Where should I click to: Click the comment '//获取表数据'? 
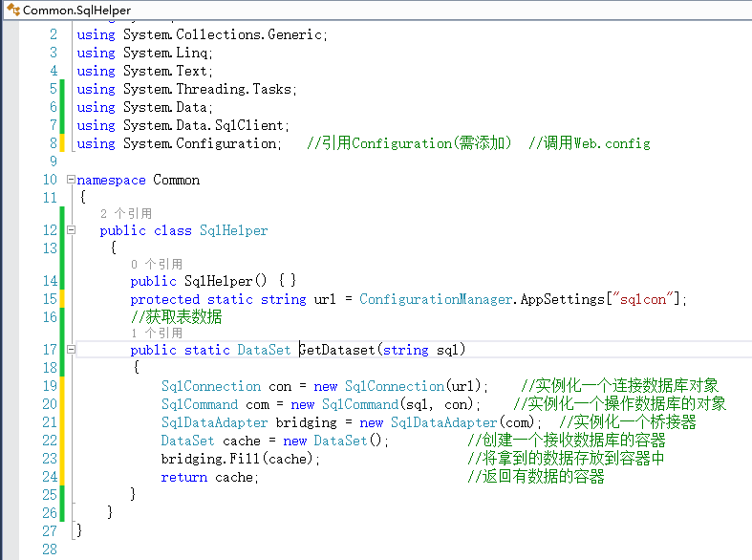176,316
